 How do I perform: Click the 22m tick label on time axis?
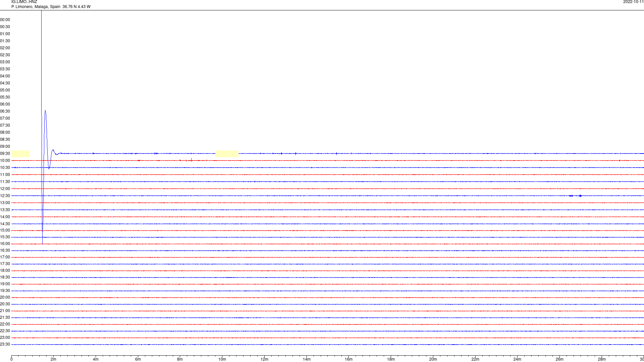coord(475,359)
